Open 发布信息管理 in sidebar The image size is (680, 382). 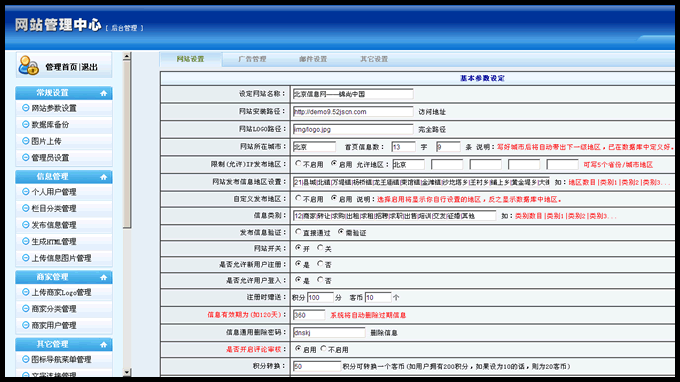pyautogui.click(x=54, y=225)
